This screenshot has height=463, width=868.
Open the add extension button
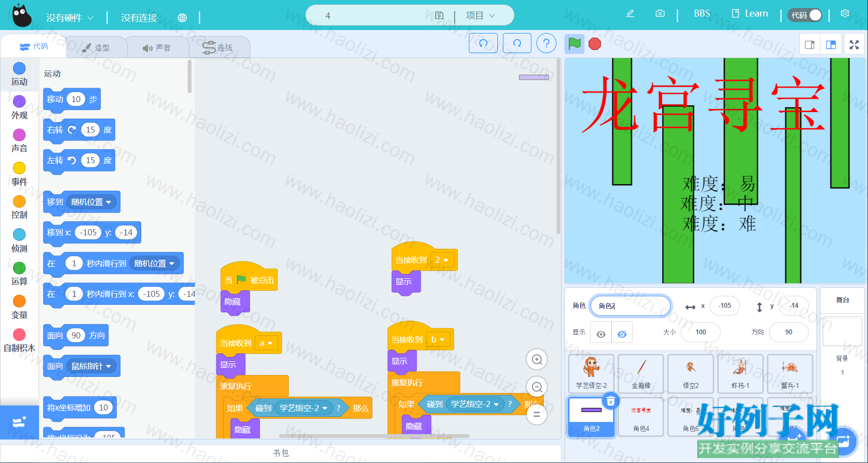point(19,422)
